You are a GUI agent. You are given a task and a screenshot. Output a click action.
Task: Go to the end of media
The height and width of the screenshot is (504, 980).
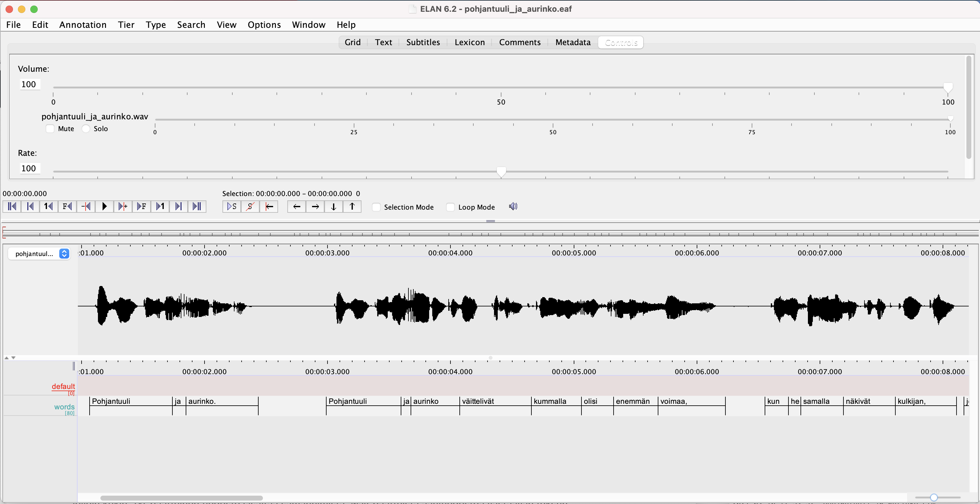coord(197,206)
